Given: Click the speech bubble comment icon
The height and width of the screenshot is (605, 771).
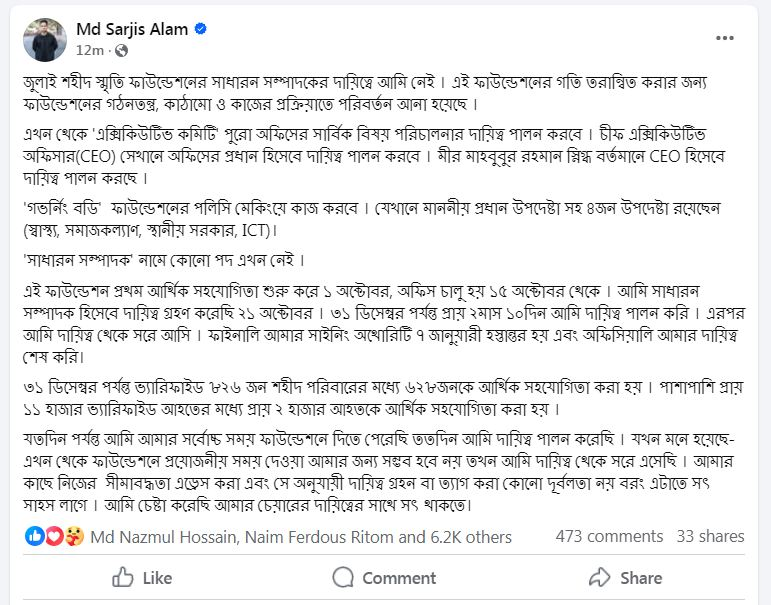Looking at the screenshot, I should tap(343, 577).
